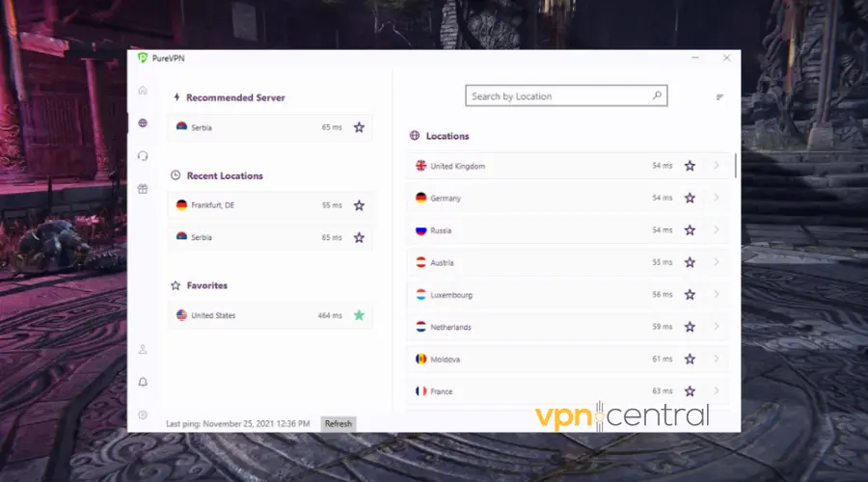Open the Home icon in sidebar

pos(143,91)
